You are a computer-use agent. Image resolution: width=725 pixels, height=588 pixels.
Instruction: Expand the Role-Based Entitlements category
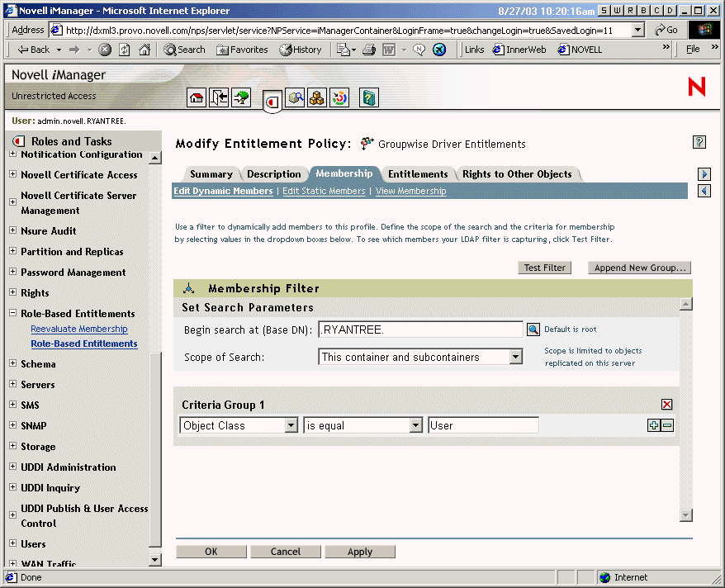pyautogui.click(x=12, y=313)
